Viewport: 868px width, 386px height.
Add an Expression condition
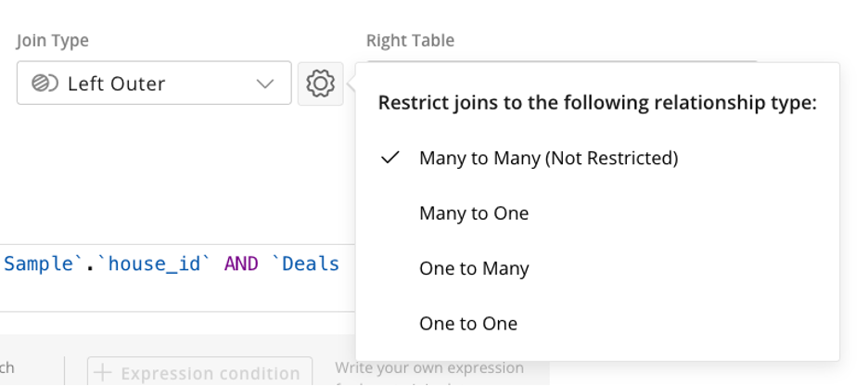click(199, 373)
